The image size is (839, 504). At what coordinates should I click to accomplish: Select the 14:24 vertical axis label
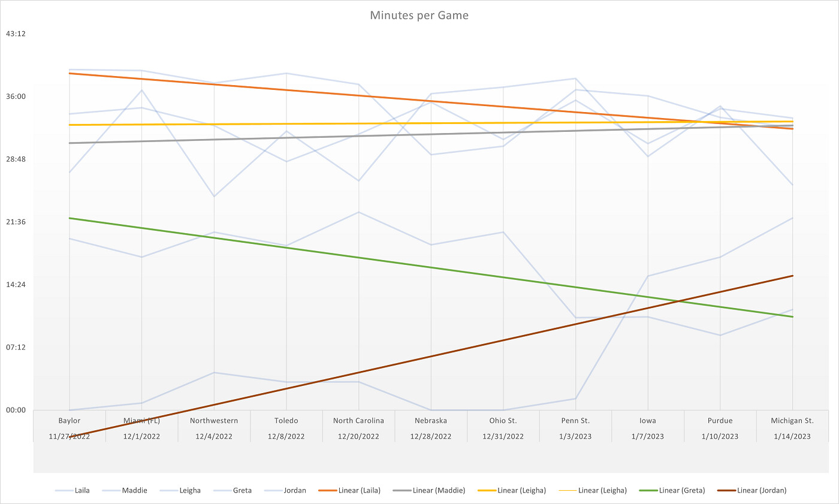point(16,285)
